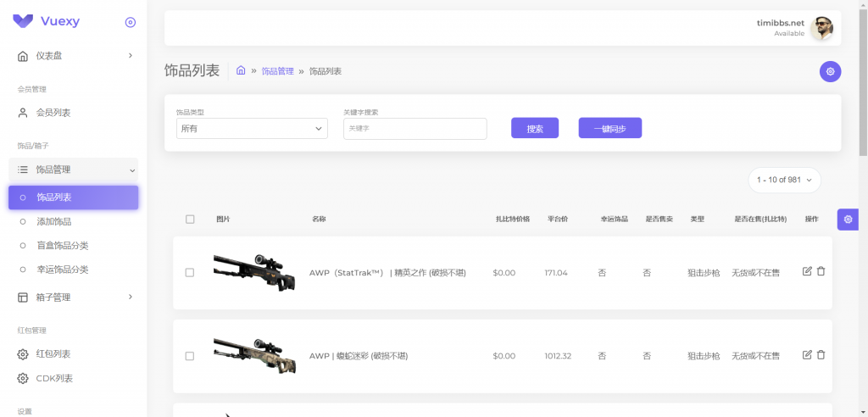Open 添加饰品 in the sidebar

point(74,222)
